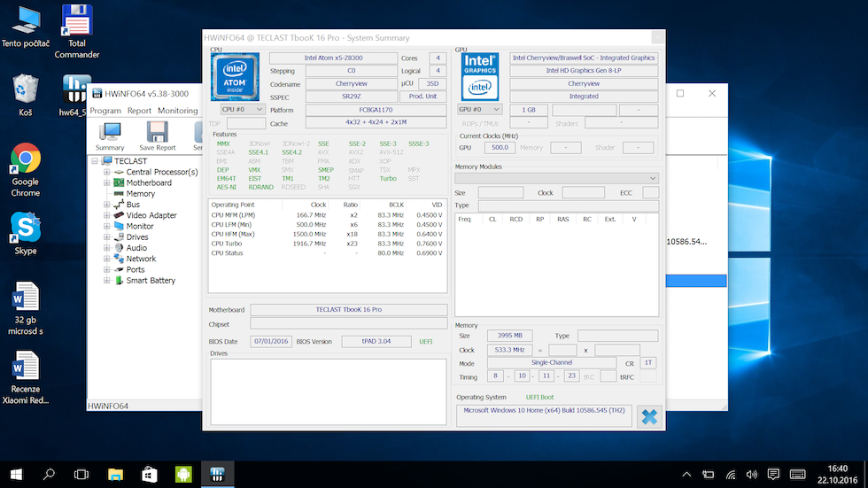The width and height of the screenshot is (868, 488).
Task: Open the CPU #0 selector dropdown
Action: coord(241,109)
